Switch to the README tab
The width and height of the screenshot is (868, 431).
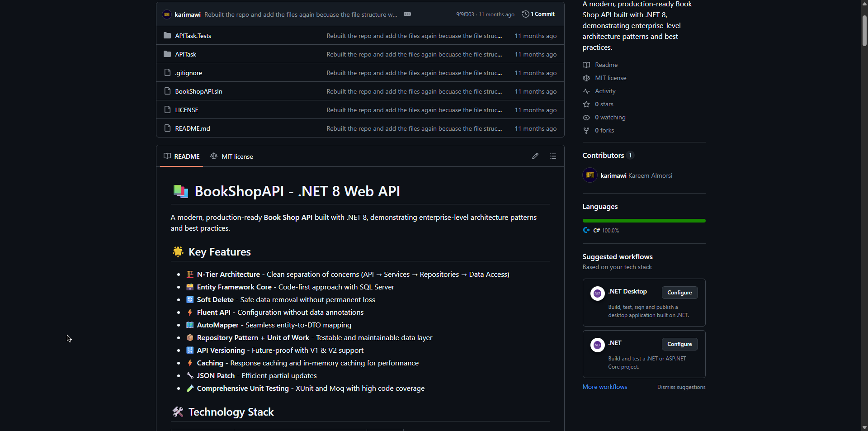(x=181, y=156)
